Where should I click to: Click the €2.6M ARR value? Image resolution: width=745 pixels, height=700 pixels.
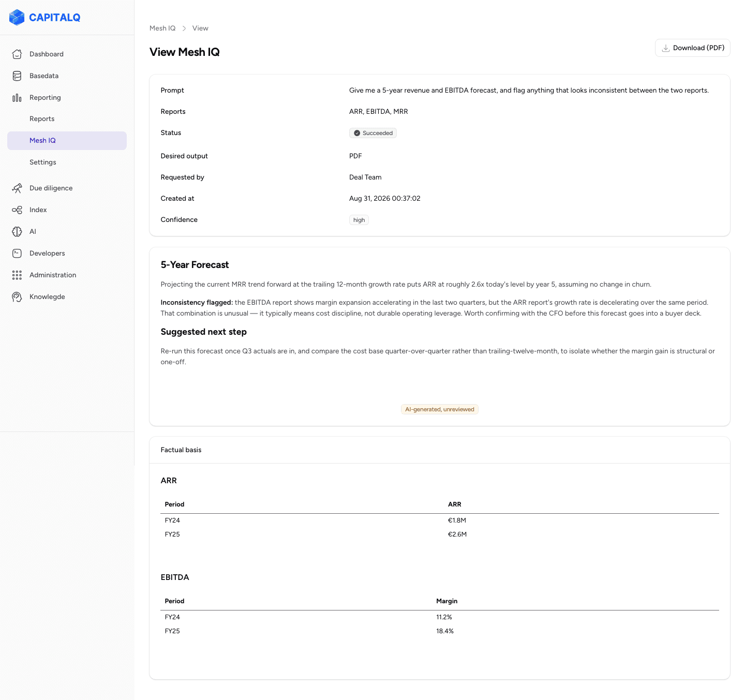tap(457, 534)
